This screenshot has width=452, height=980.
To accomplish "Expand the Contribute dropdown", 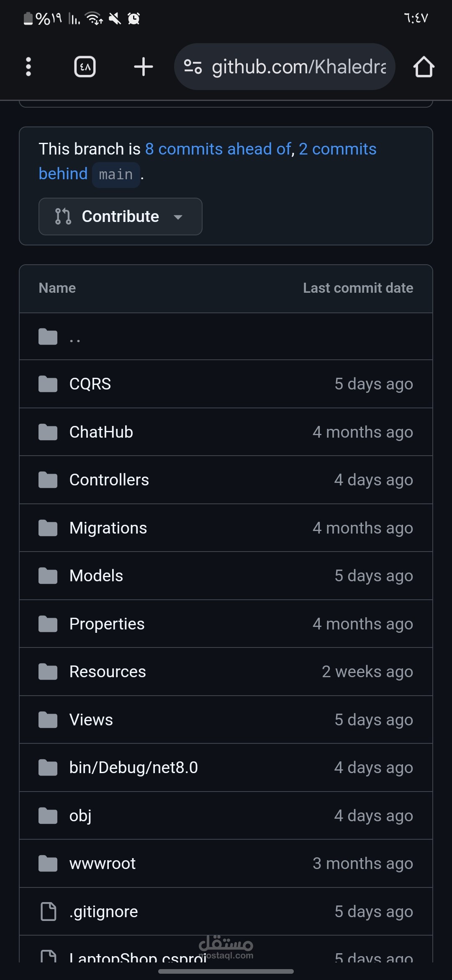I will [x=121, y=217].
